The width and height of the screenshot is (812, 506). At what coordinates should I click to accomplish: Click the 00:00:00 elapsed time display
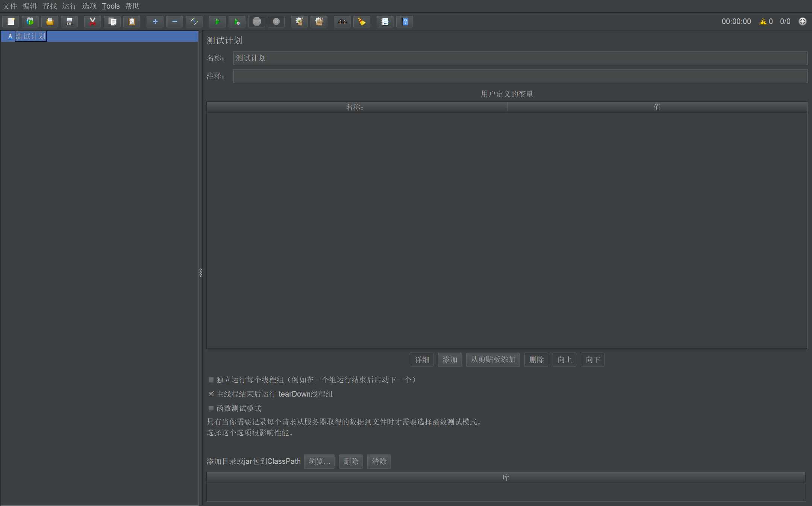(736, 21)
